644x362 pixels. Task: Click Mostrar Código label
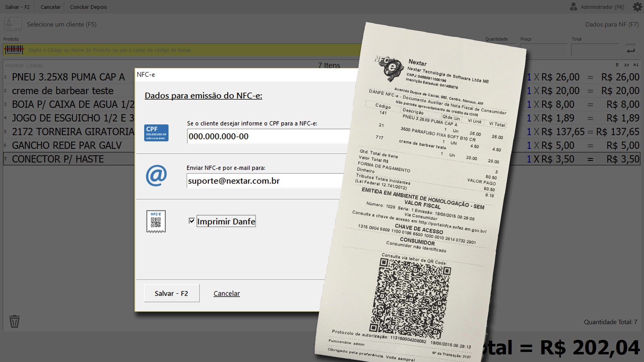click(x=24, y=65)
